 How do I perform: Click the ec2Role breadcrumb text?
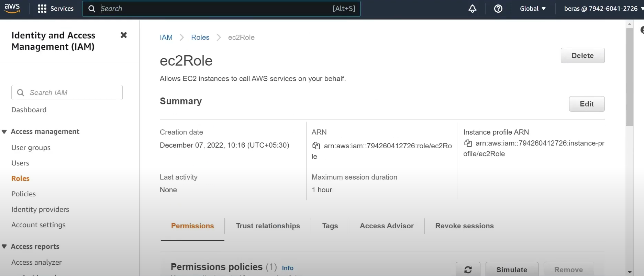tap(241, 37)
